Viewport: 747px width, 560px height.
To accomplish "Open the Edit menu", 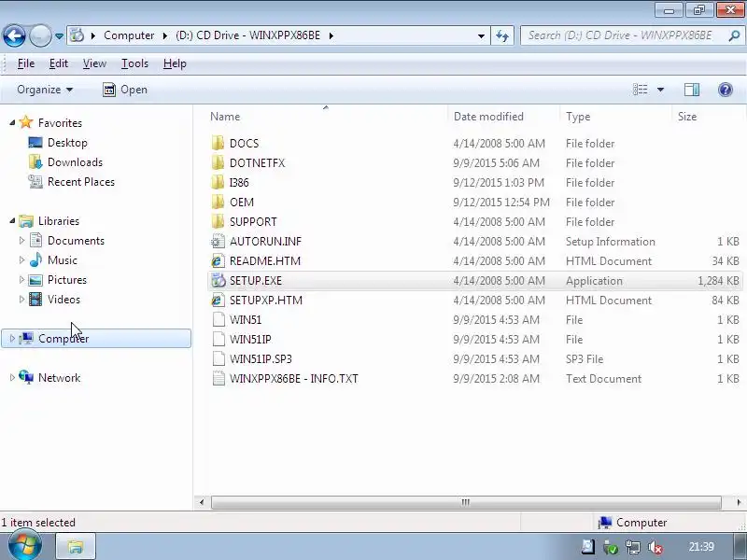I will coord(59,63).
